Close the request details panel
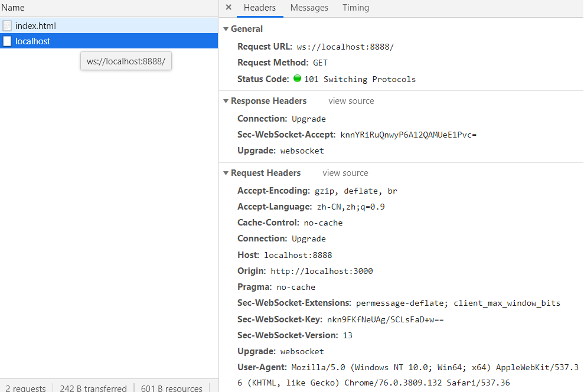This screenshot has width=584, height=392. pos(229,8)
